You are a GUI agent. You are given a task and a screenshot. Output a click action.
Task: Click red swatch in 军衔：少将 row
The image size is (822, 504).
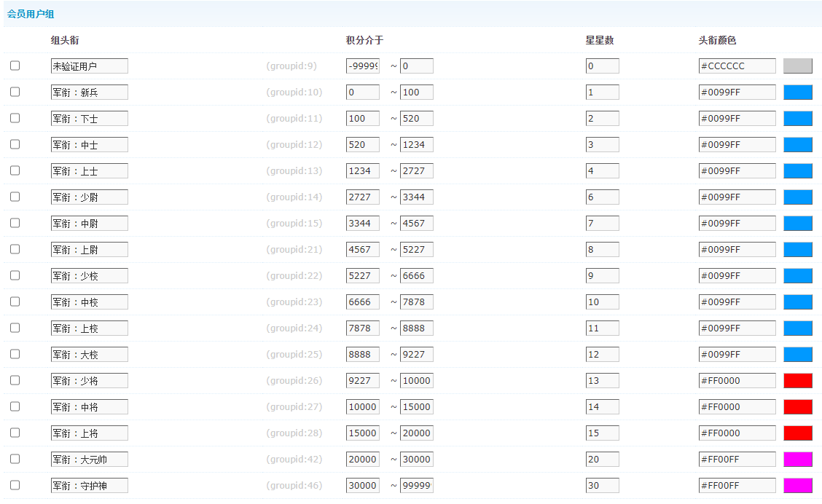(x=798, y=380)
